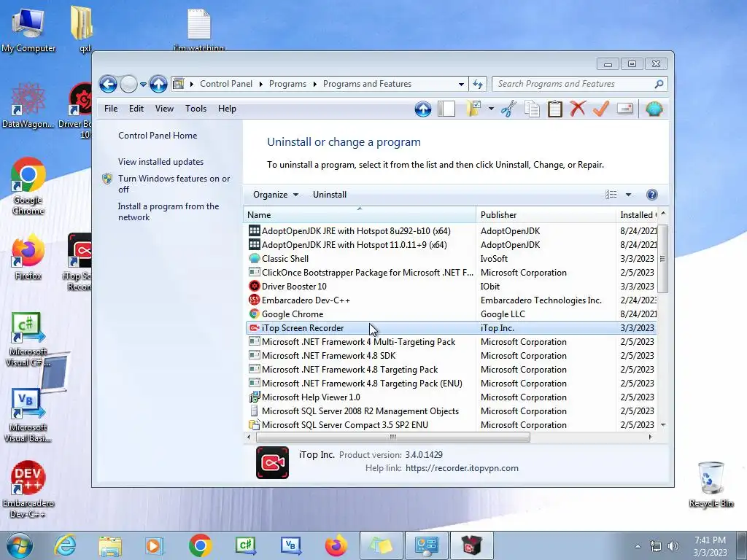747x560 pixels.
Task: Select the Classic Shell program row
Action: (x=451, y=259)
